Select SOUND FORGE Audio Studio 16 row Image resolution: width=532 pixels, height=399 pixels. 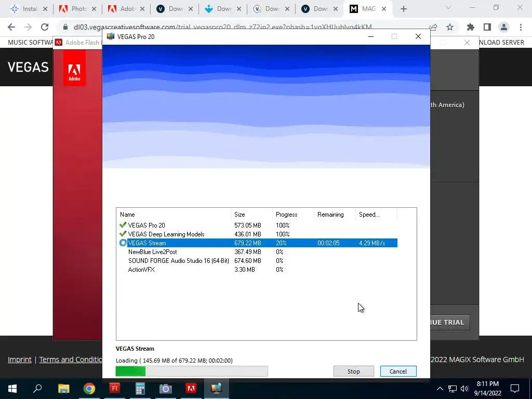click(258, 261)
